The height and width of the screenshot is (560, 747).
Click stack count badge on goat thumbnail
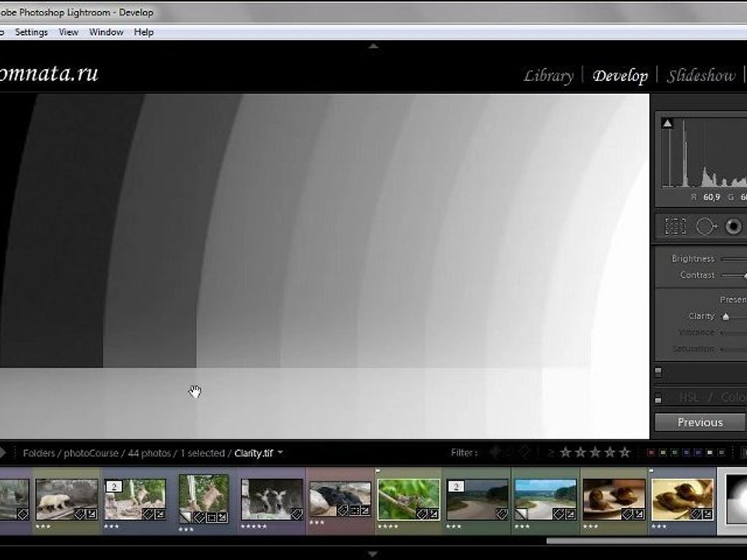click(114, 486)
